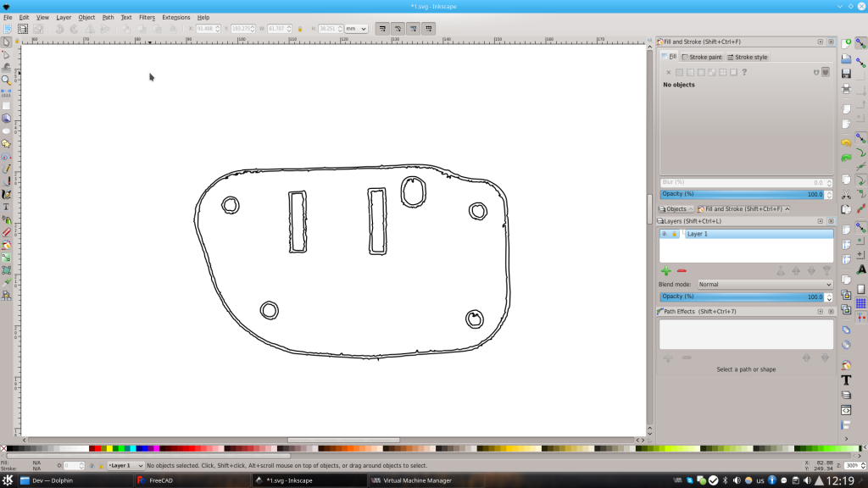Add a new layer with the plus button
The height and width of the screenshot is (488, 868).
(666, 270)
